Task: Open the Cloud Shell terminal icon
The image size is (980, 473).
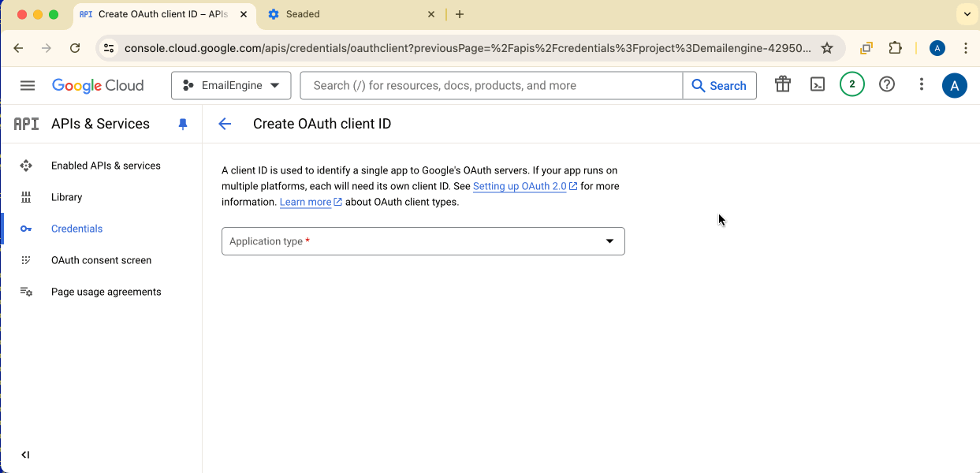Action: click(817, 84)
